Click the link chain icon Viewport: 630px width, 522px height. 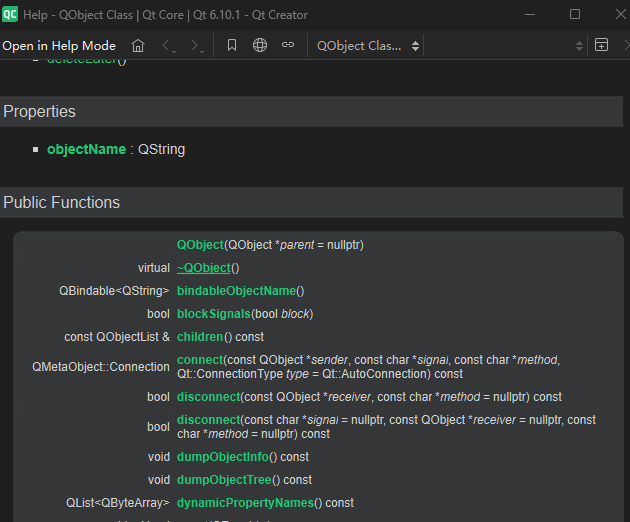point(288,45)
